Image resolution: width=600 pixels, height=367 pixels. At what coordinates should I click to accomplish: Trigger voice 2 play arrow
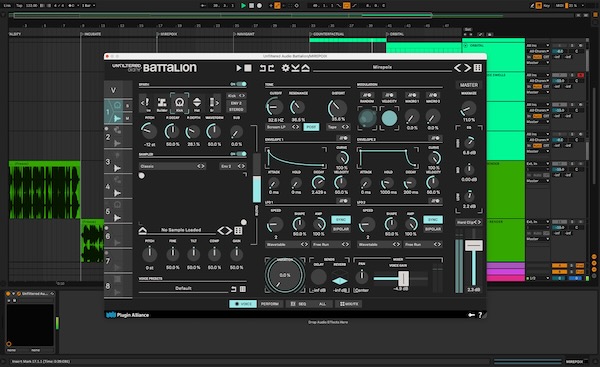pyautogui.click(x=117, y=143)
